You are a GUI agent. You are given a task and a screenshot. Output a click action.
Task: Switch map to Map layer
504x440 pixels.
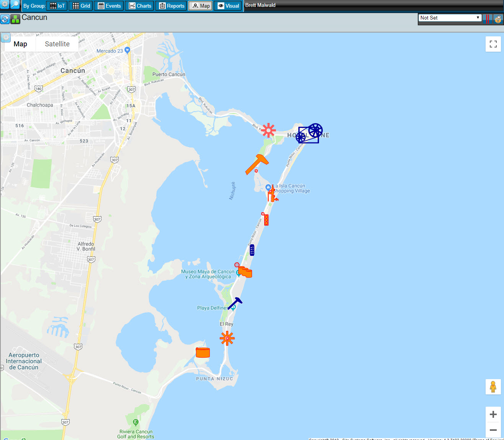tap(20, 44)
